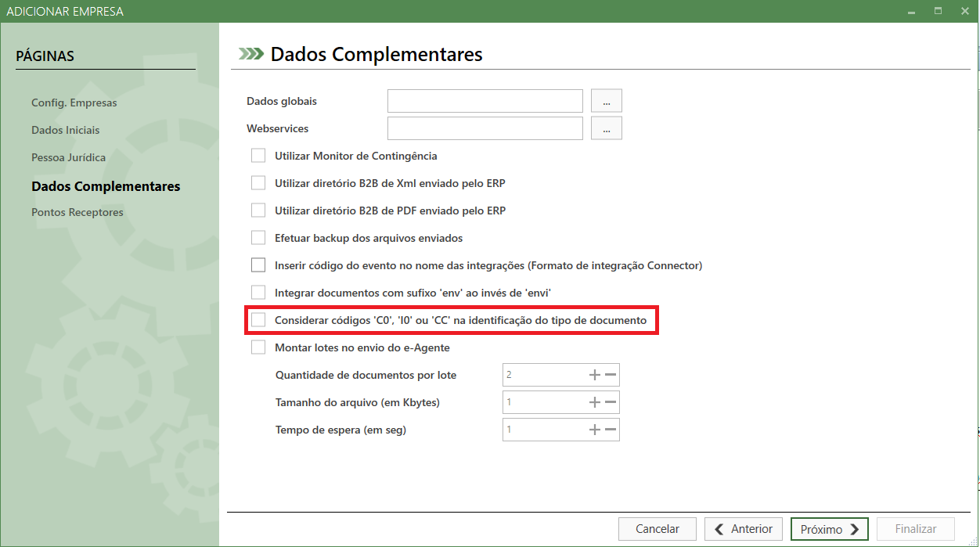Enable Utilizar Monitor de Contingência checkbox
The width and height of the screenshot is (980, 547).
[x=258, y=156]
